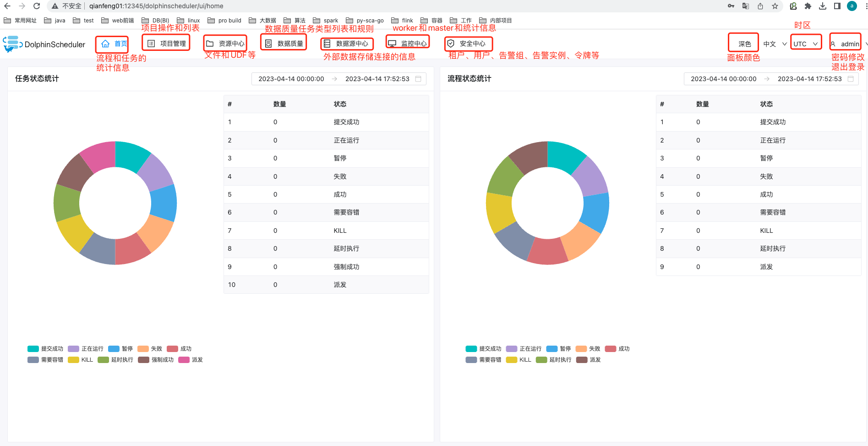868x446 pixels.
Task: Toggle 失败 legend in task status chart
Action: point(150,349)
